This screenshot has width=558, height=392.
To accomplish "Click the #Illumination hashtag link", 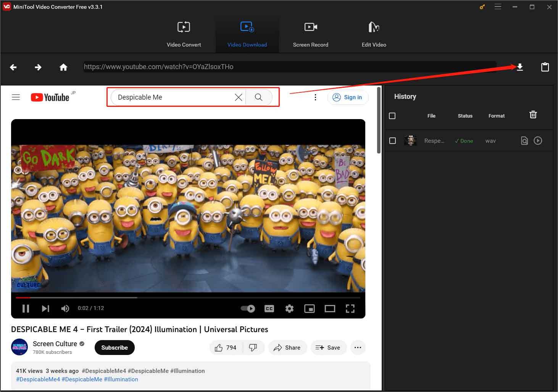I will tap(121, 379).
